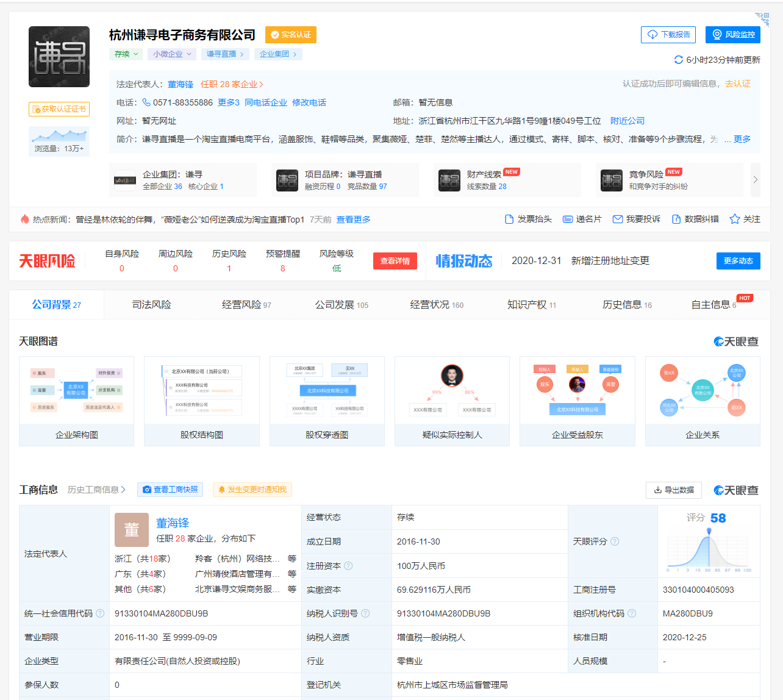Click the 情报动态 logo
This screenshot has width=783, height=700.
(463, 261)
